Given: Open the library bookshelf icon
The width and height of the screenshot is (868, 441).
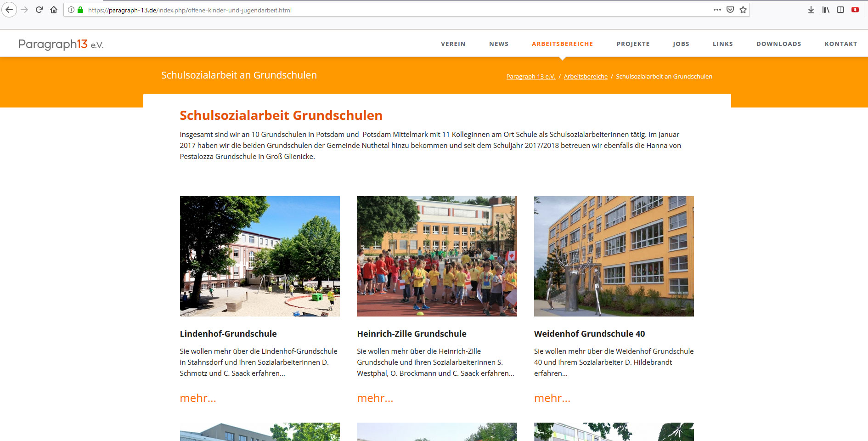Looking at the screenshot, I should [826, 10].
